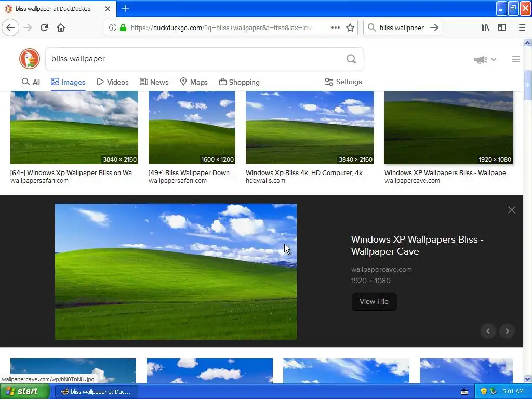Screen dimensions: 532x399
Task: Click 'Windows XP Wallpapers Bliss - Wallpape...' caption
Action: 447,172
